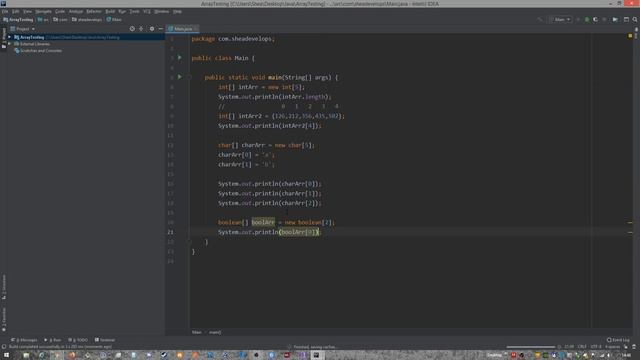Open the Edit menu
640x360 pixels.
click(16, 11)
